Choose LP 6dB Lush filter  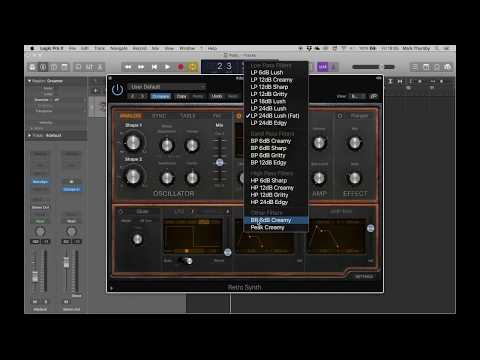pyautogui.click(x=275, y=72)
